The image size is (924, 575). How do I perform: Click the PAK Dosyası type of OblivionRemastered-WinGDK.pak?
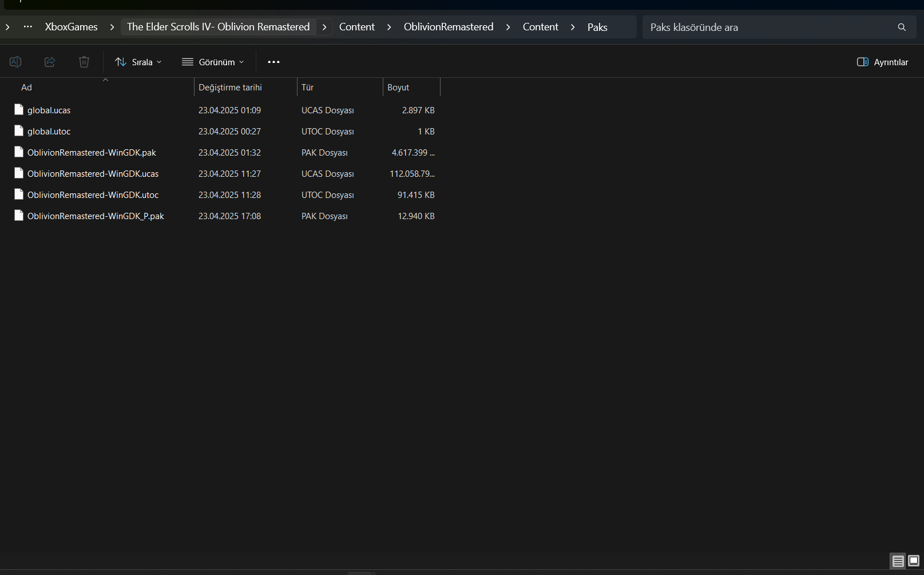coord(324,153)
